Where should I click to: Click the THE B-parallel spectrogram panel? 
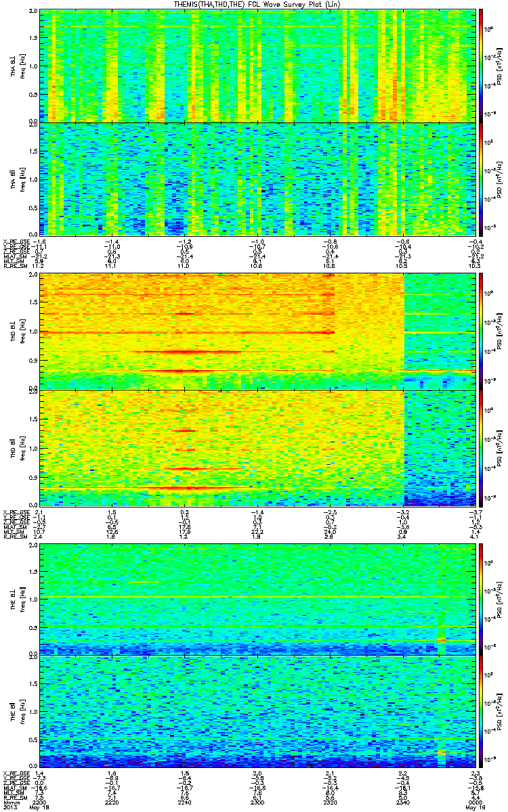(257, 711)
